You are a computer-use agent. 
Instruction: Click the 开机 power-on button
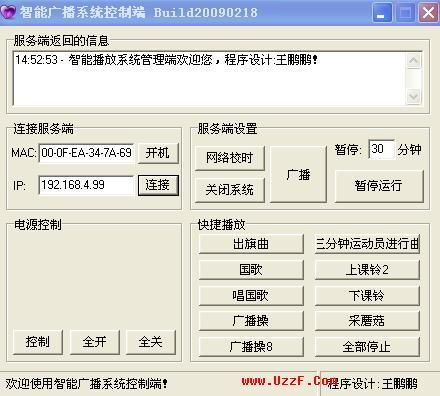[158, 153]
